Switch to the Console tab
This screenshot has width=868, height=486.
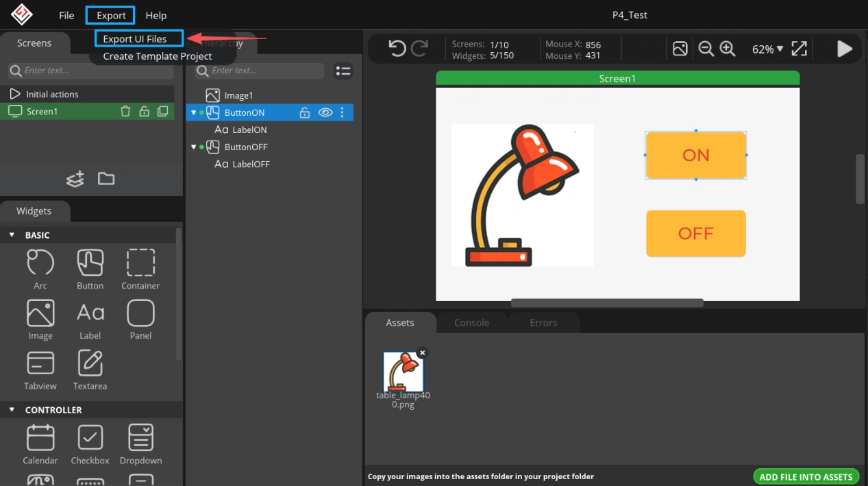(x=471, y=323)
